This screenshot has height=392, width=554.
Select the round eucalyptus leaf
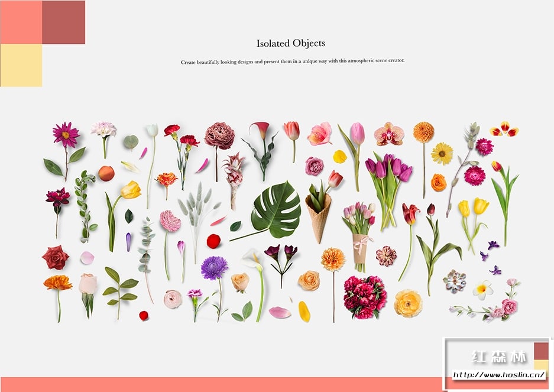pyautogui.click(x=131, y=142)
